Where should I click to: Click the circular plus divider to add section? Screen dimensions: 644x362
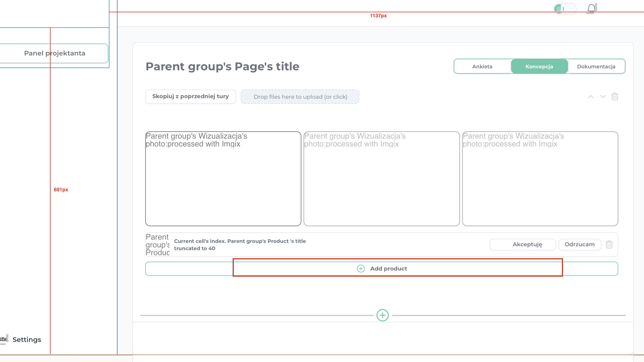click(x=383, y=315)
